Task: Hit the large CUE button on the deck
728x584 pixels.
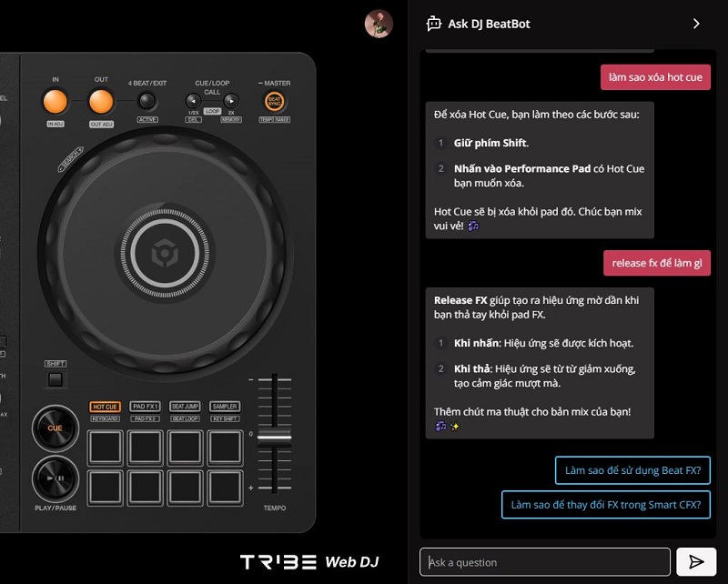Action: [54, 428]
